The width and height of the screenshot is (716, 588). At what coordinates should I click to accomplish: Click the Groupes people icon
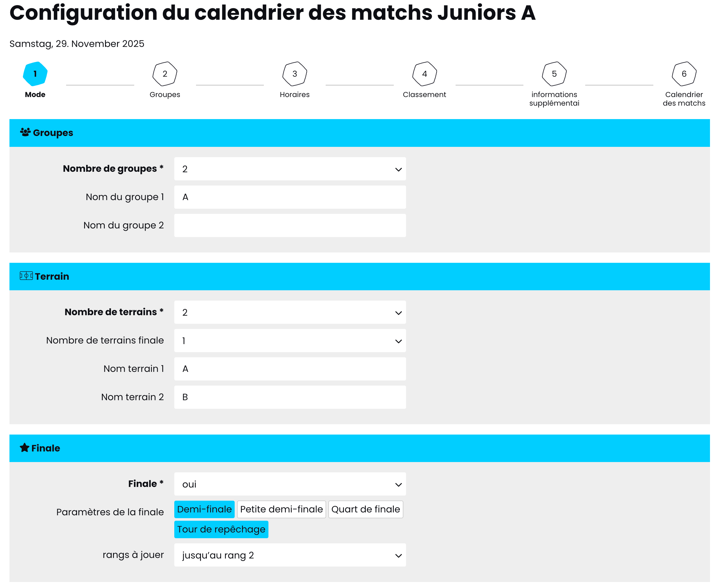[25, 132]
